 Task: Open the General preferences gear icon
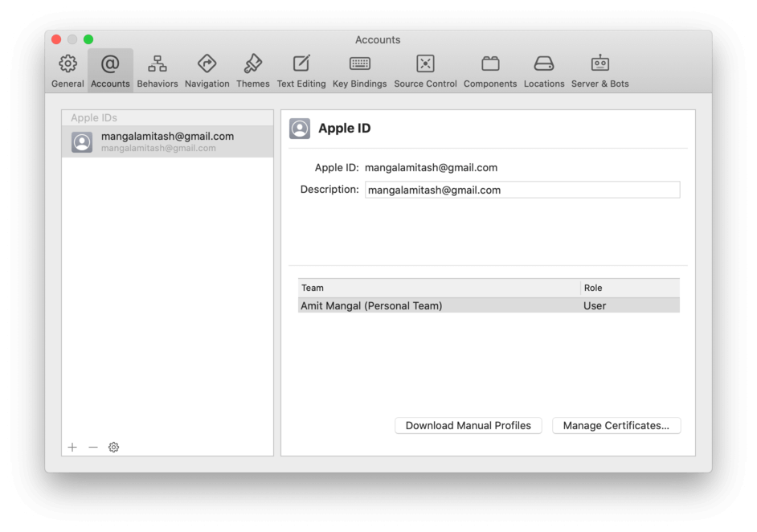[68, 63]
